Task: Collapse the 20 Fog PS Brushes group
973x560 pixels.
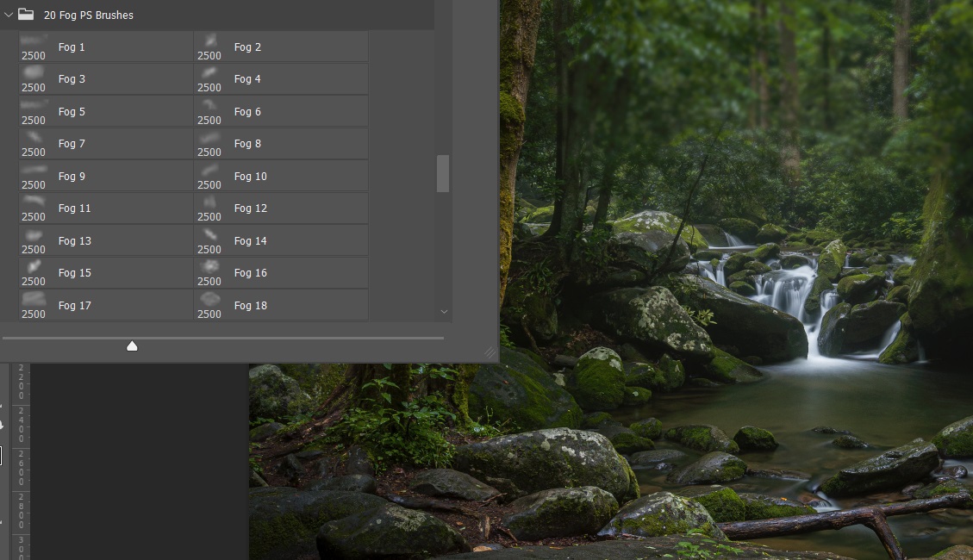Action: (x=9, y=15)
